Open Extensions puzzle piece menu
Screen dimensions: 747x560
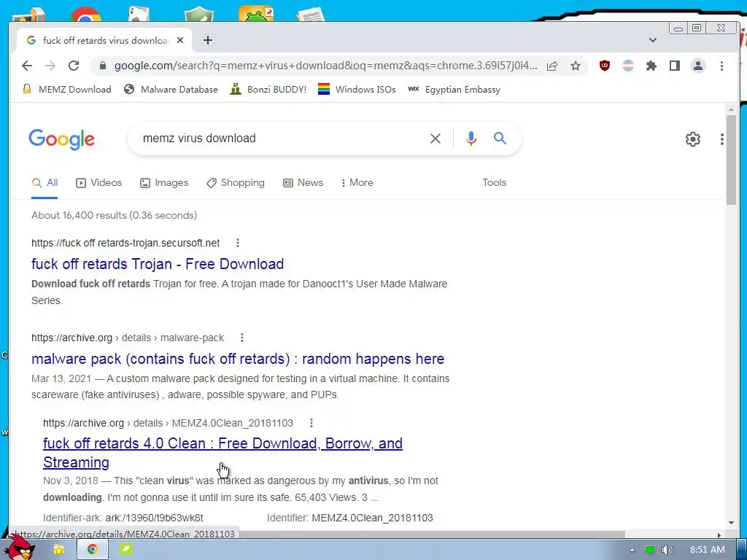coord(651,66)
